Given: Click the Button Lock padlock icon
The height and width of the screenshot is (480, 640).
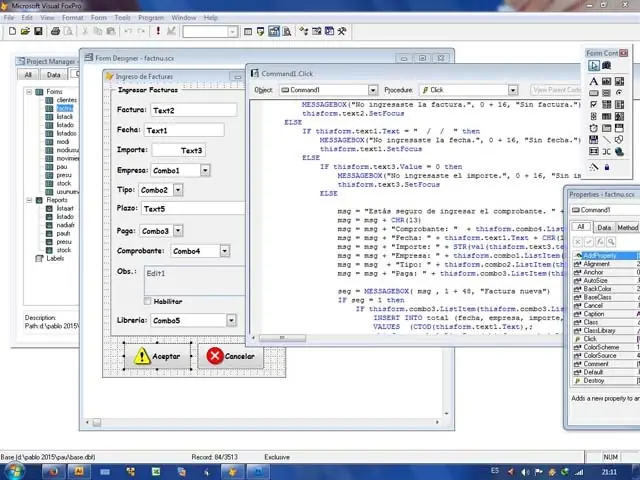Looking at the screenshot, I should (x=607, y=167).
